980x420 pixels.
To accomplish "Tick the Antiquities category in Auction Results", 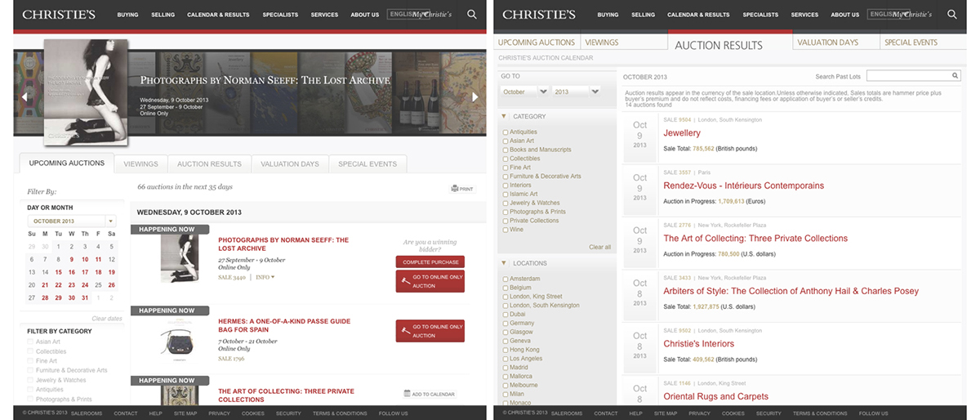I will 506,132.
